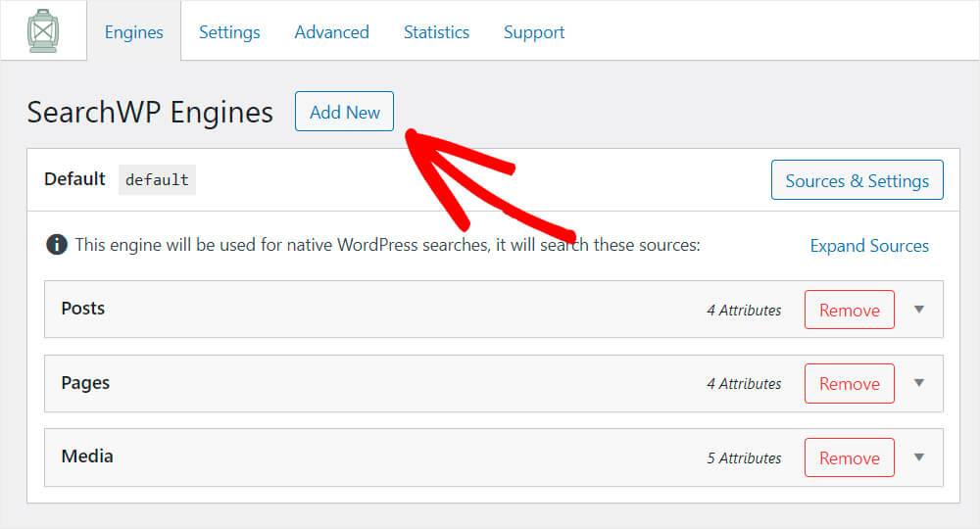
Task: Remove the Pages source
Action: (x=850, y=383)
